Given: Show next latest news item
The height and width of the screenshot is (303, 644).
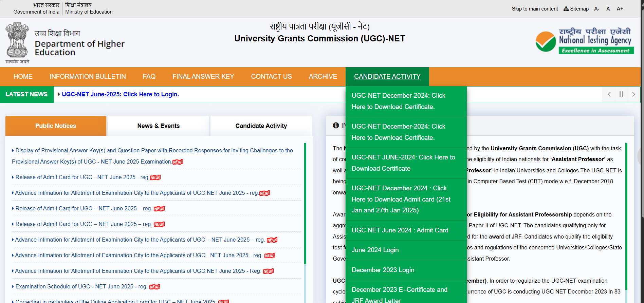Looking at the screenshot, I should [633, 94].
